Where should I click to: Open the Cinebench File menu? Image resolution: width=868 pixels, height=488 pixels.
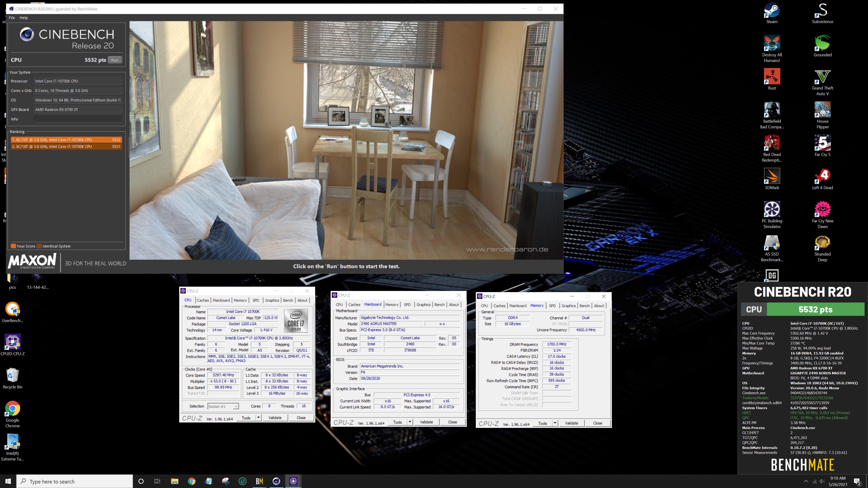tap(12, 18)
